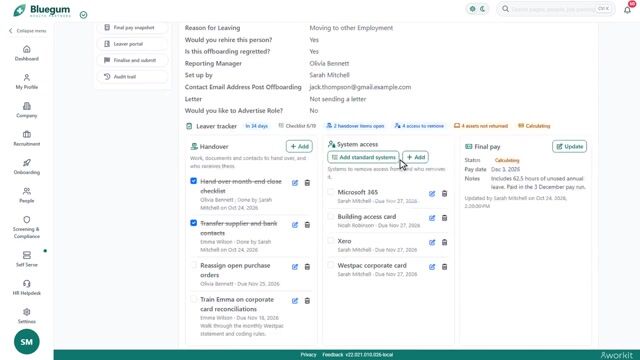Screen dimensions: 640x360
Task: Edit the month-end close checklist handover item
Action: [295, 183]
